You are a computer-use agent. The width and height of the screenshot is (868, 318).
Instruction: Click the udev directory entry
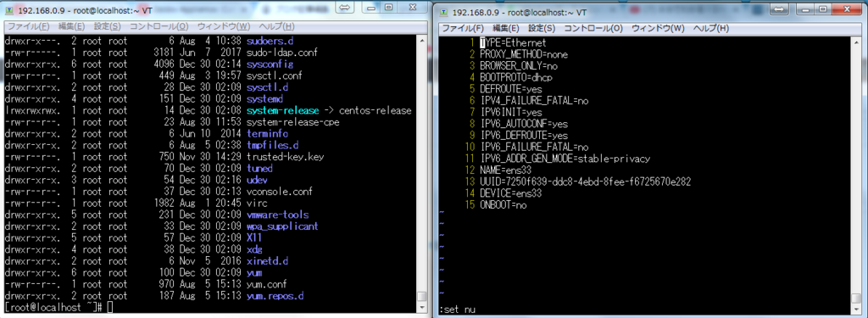tap(258, 180)
